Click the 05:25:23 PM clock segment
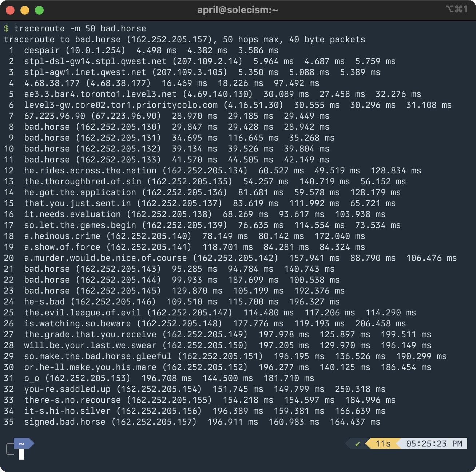Viewport: 476px width, 472px height. 434,444
